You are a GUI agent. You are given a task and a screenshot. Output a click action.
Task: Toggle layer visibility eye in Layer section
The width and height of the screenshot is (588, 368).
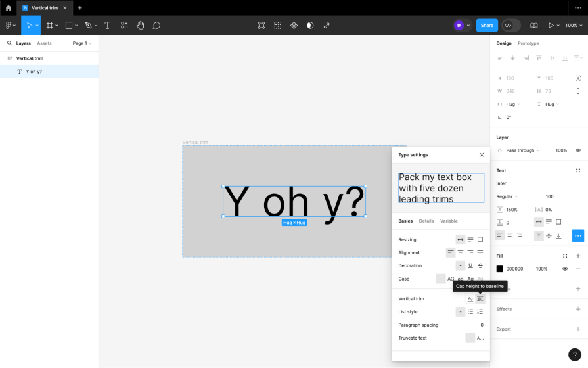pos(578,150)
